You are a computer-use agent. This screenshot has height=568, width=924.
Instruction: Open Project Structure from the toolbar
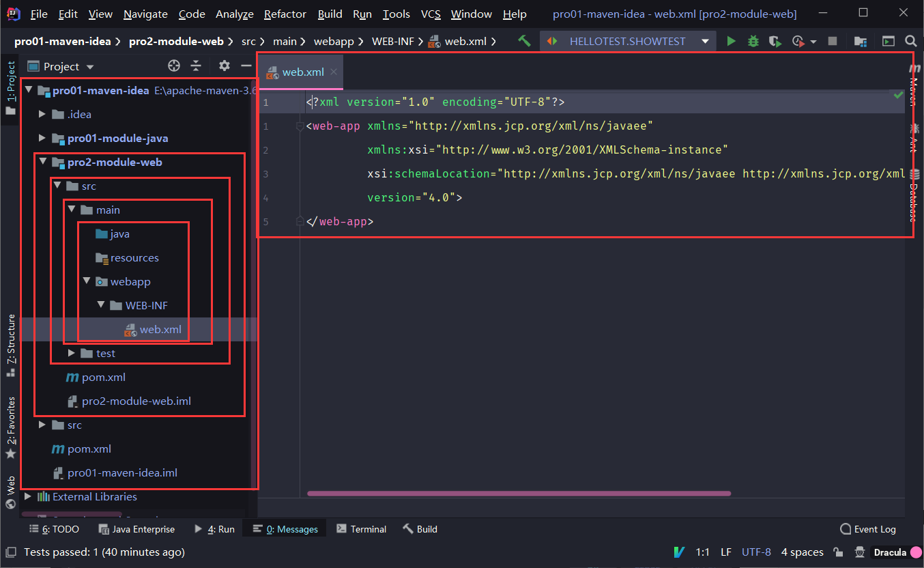click(x=861, y=41)
